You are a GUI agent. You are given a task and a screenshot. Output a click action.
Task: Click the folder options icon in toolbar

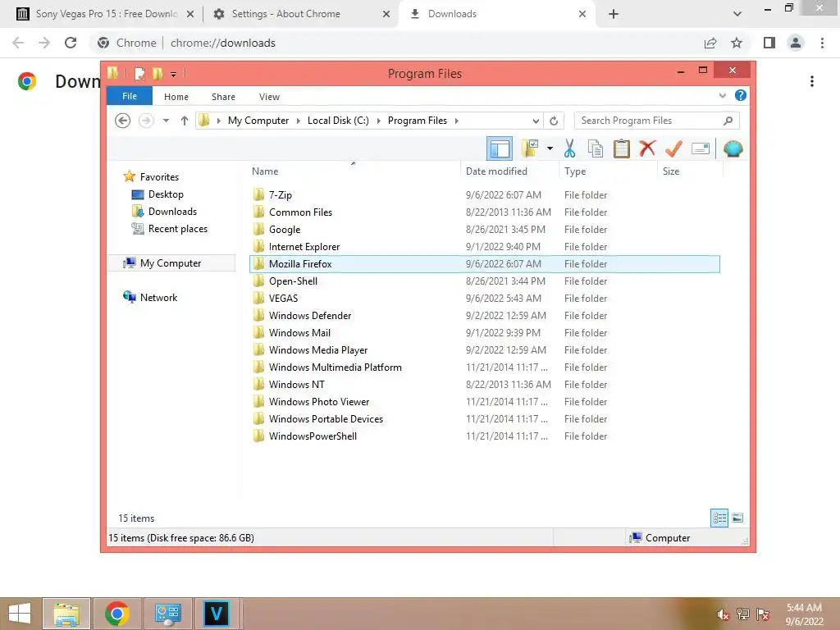(530, 148)
